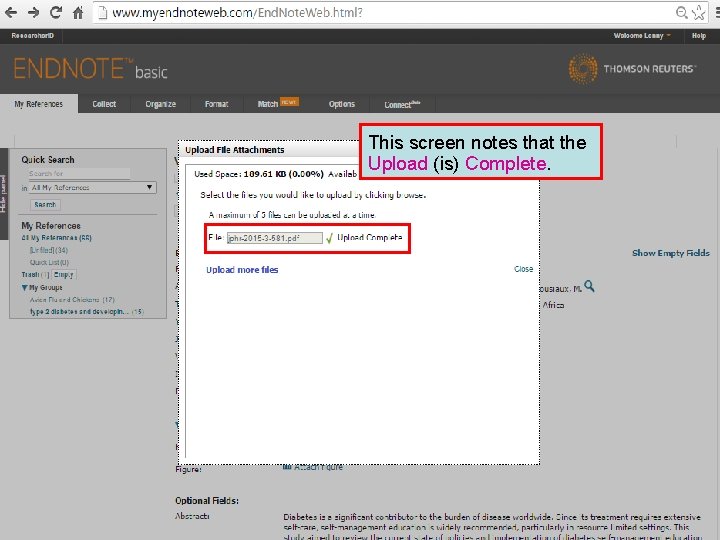The image size is (720, 540).
Task: Switch to the Match tab
Action: pos(278,104)
